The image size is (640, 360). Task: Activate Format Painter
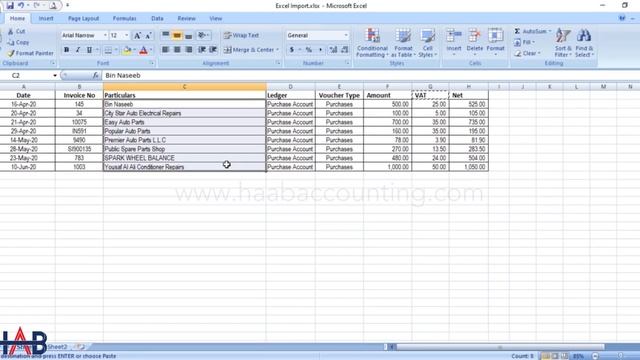click(x=31, y=53)
